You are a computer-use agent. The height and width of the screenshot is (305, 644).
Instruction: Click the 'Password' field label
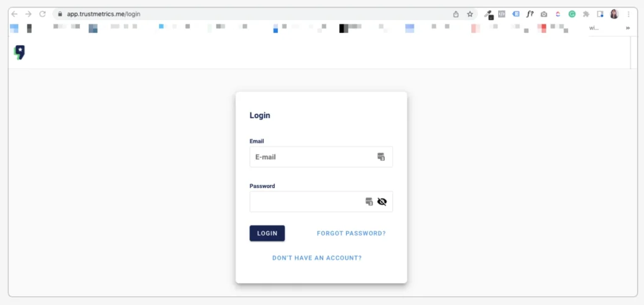point(262,186)
